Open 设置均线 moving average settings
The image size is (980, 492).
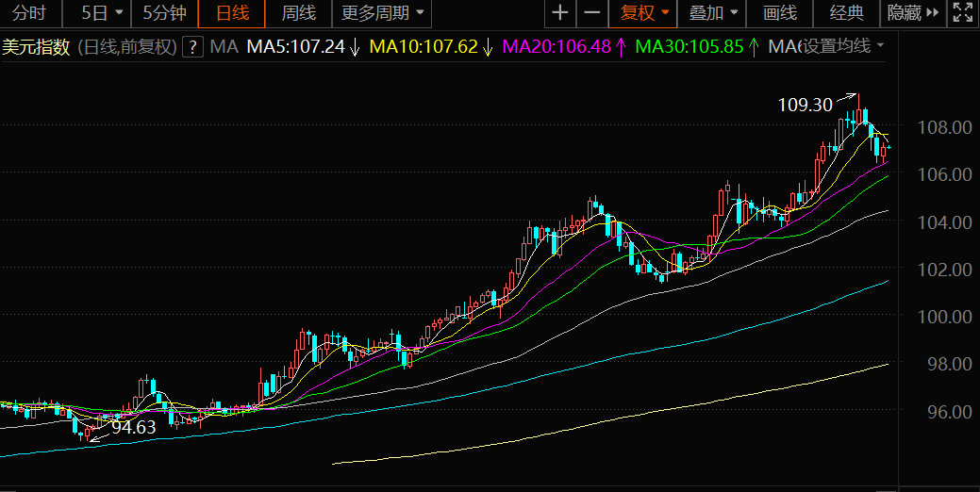(x=844, y=45)
